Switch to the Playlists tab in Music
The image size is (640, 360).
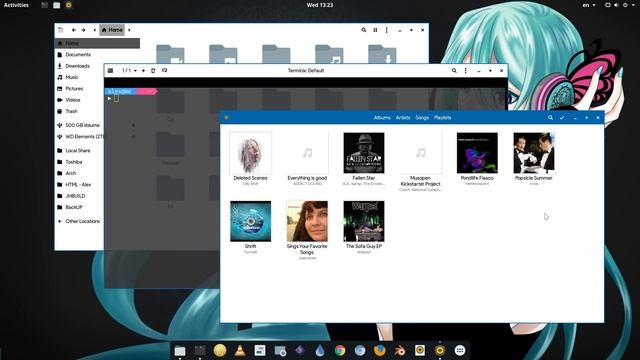442,118
